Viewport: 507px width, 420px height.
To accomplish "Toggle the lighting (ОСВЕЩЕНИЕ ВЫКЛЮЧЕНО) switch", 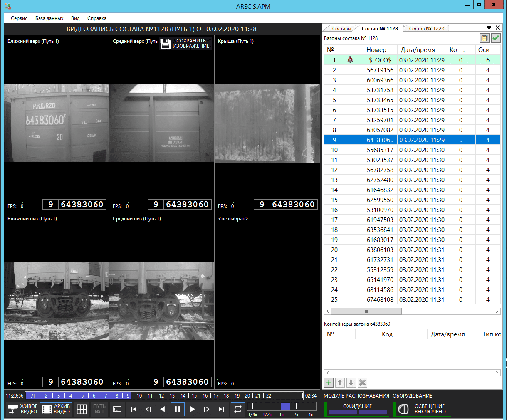I will (422, 409).
